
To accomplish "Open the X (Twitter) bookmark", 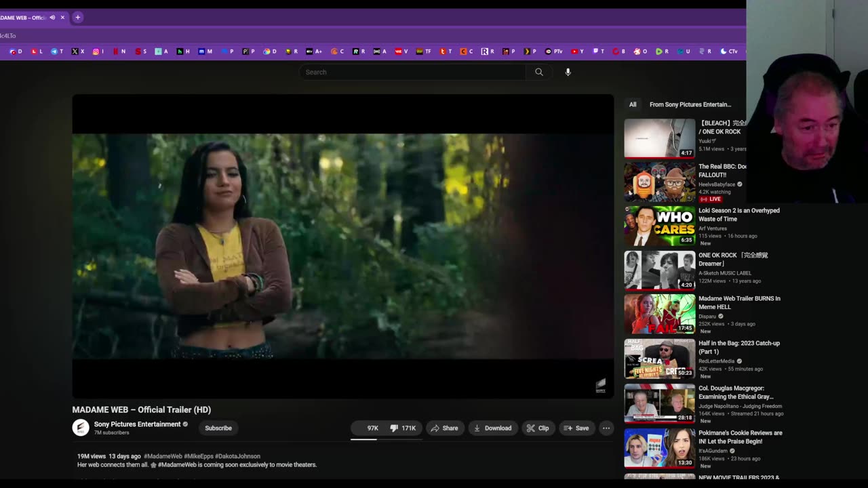I will click(78, 52).
